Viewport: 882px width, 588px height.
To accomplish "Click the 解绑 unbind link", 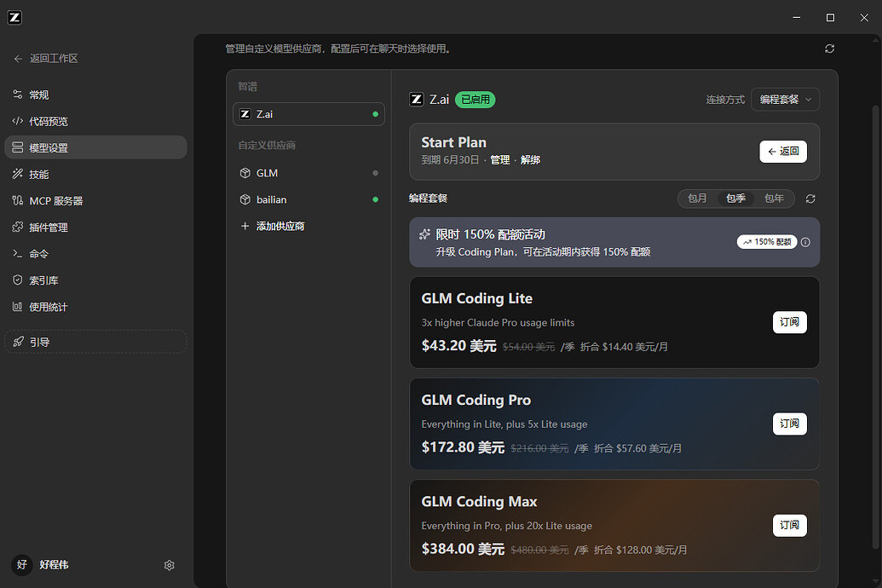I will pyautogui.click(x=530, y=160).
